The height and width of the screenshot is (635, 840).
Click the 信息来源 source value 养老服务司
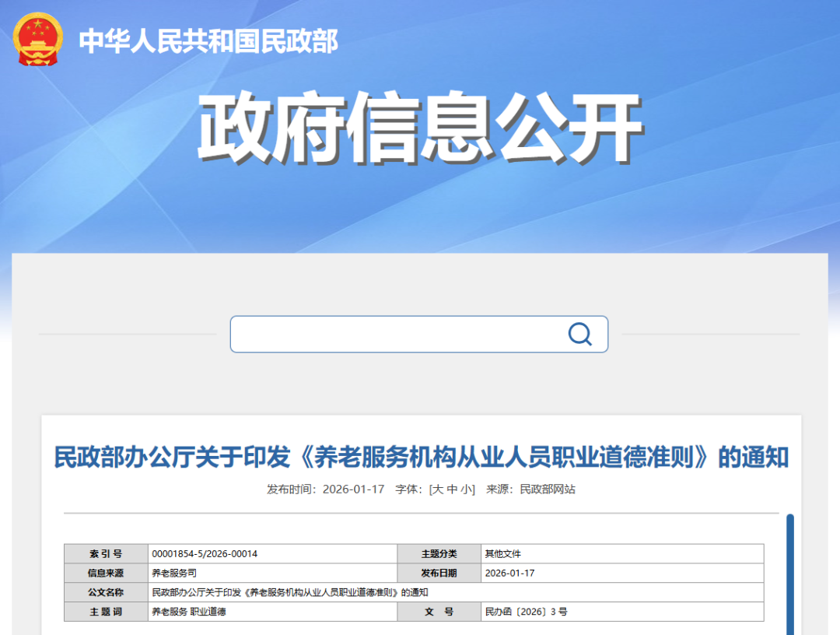tap(173, 573)
